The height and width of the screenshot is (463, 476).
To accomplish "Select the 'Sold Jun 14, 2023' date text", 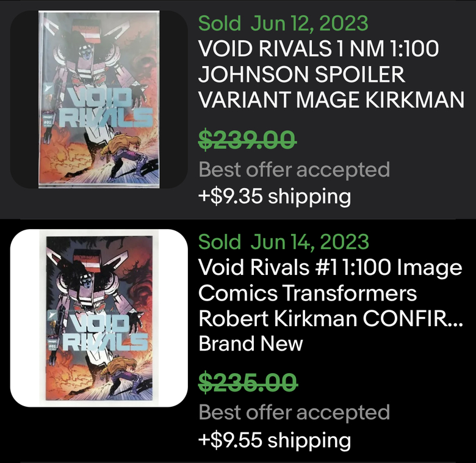I will pyautogui.click(x=284, y=242).
